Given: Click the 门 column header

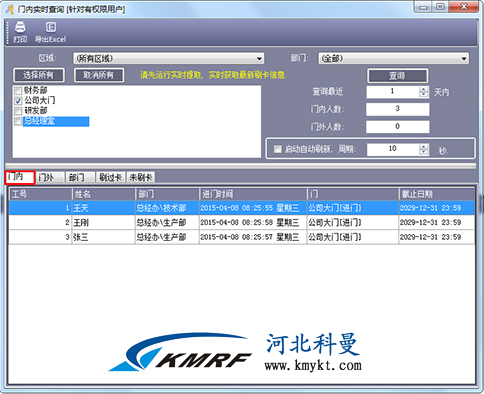Looking at the screenshot, I should tap(352, 194).
